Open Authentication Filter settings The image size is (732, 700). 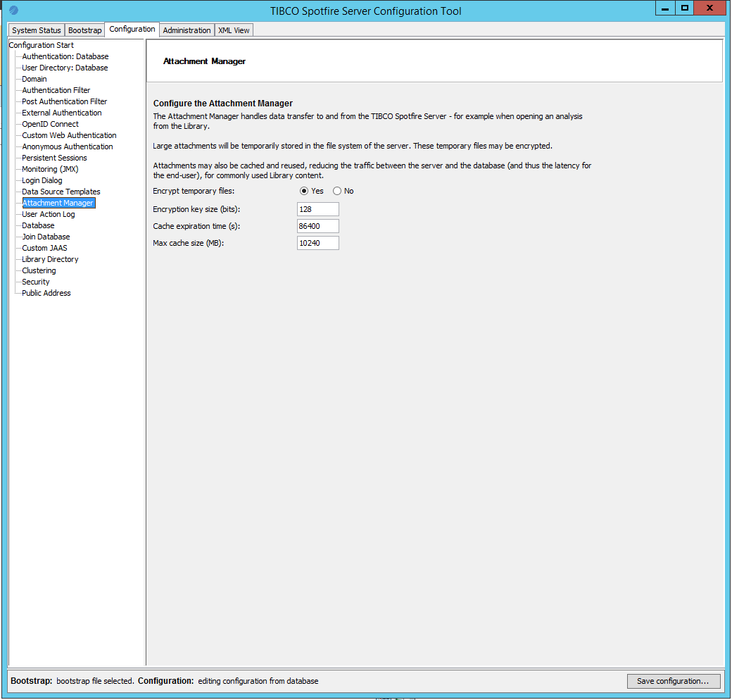click(56, 90)
